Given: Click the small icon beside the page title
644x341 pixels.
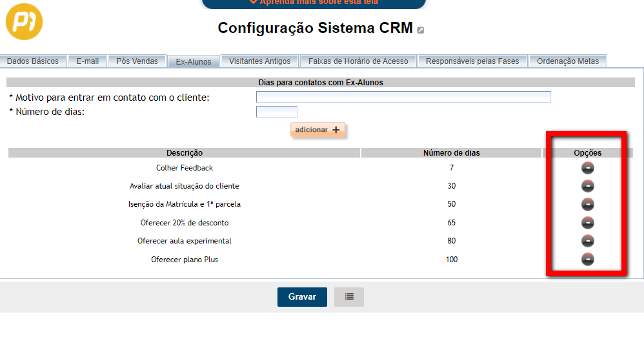Looking at the screenshot, I should [x=421, y=30].
